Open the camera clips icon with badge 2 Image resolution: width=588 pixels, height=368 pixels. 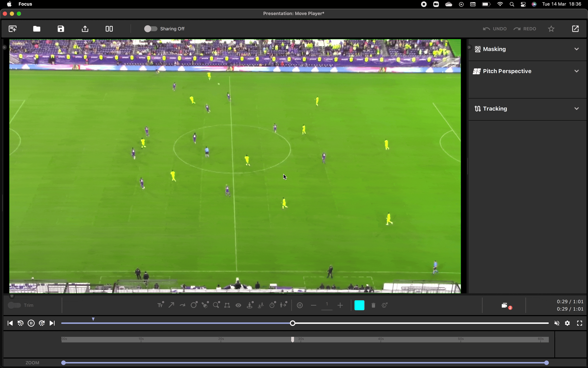506,306
